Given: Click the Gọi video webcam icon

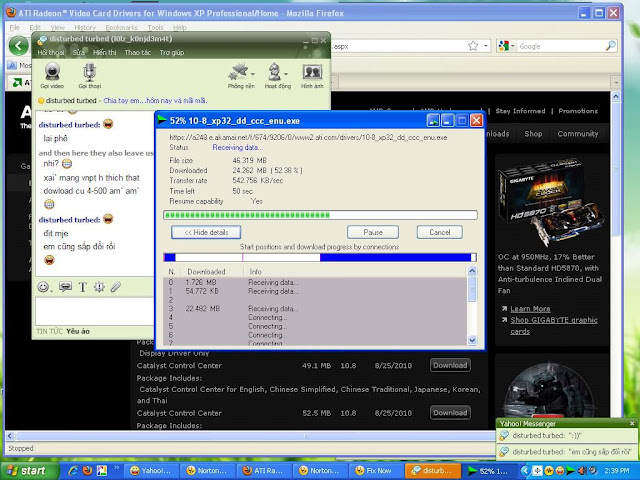Looking at the screenshot, I should pos(52,72).
